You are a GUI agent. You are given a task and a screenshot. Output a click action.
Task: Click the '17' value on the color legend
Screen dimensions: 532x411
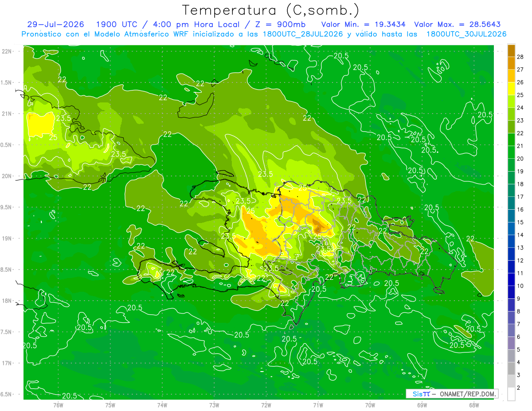[x=520, y=197]
